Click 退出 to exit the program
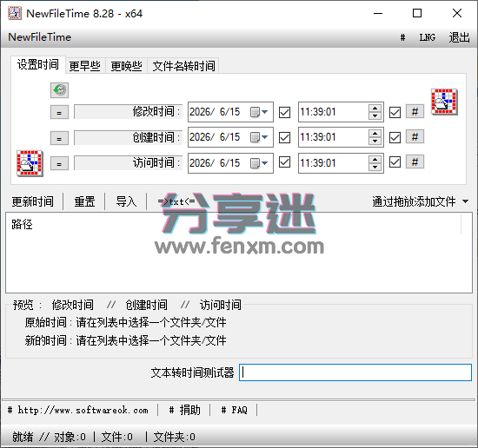Image resolution: width=478 pixels, height=448 pixels. click(459, 37)
